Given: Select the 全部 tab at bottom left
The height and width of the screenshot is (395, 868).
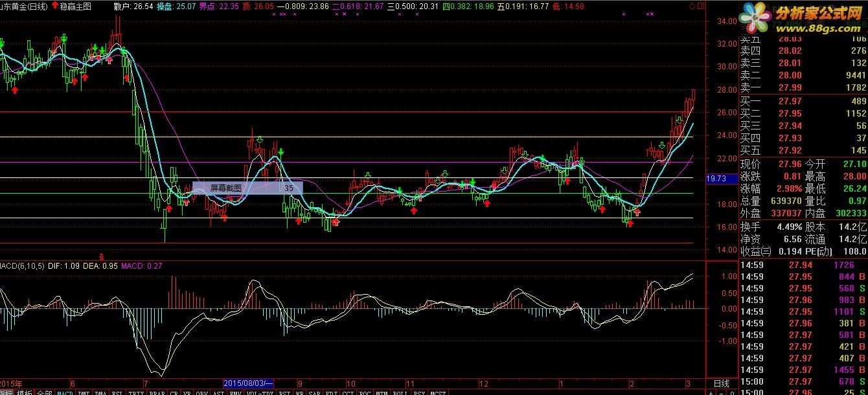Looking at the screenshot, I should 44,392.
